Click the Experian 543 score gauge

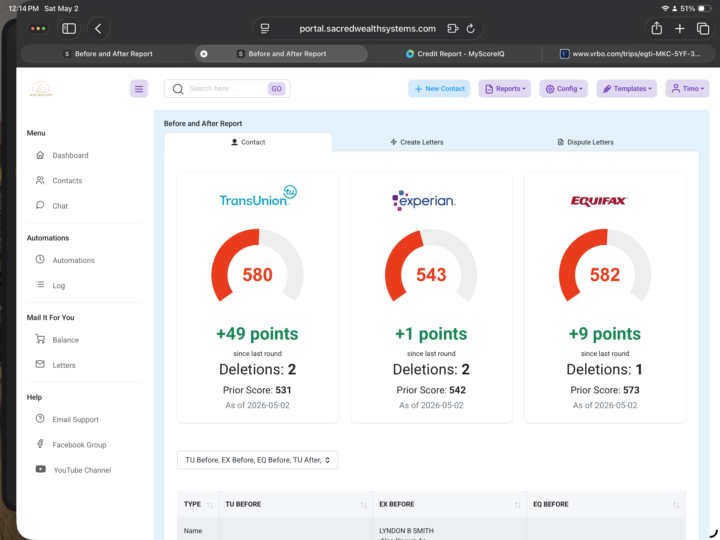pyautogui.click(x=431, y=266)
